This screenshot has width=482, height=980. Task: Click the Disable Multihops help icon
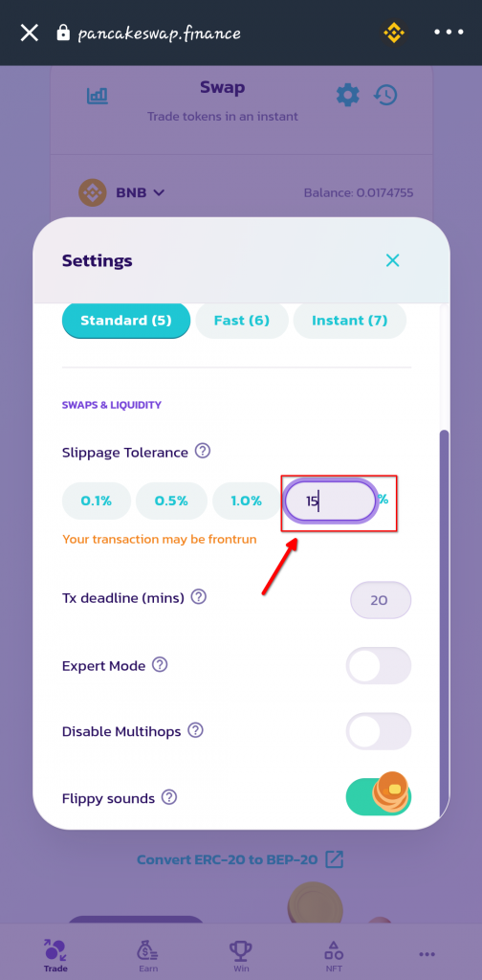pos(195,730)
